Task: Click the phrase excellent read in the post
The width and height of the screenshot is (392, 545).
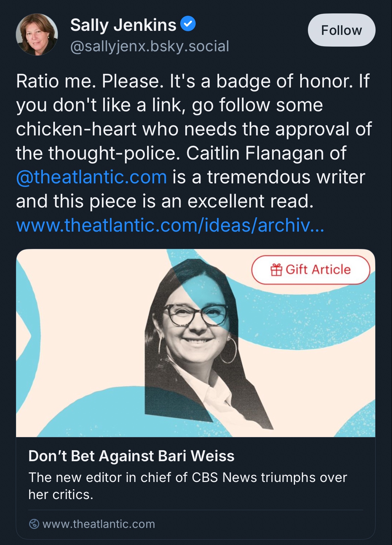Action: [x=250, y=201]
